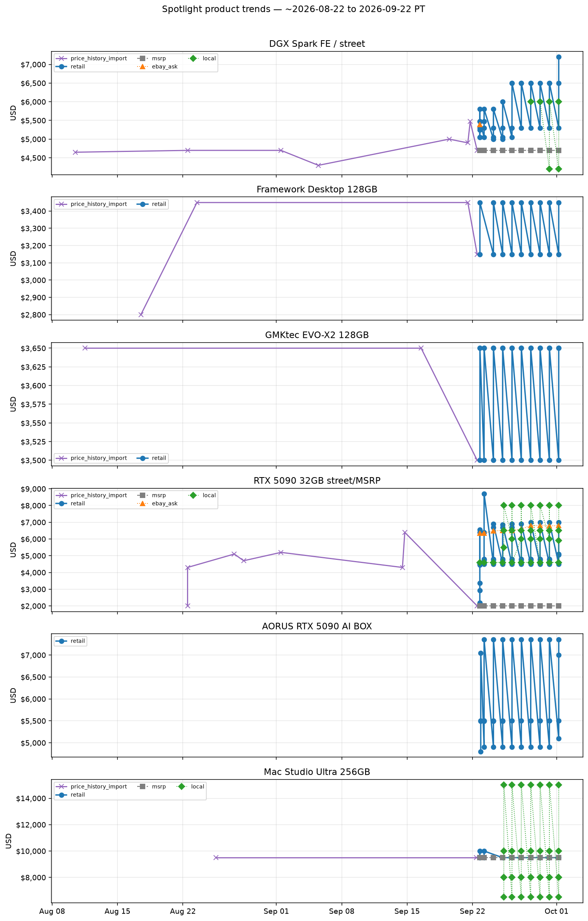The height and width of the screenshot is (921, 588).
Task: Click the '$4,500' y-axis tick label
Action: pos(33,158)
